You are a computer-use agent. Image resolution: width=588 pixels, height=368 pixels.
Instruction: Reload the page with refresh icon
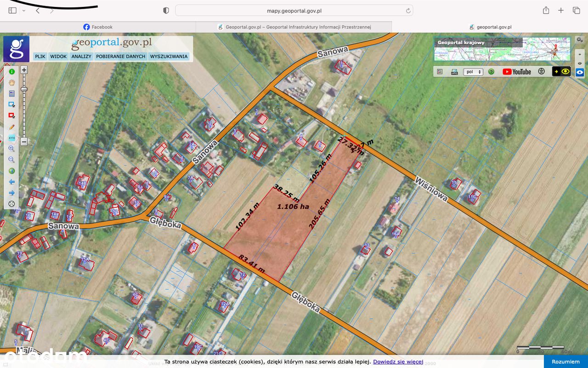click(x=408, y=11)
